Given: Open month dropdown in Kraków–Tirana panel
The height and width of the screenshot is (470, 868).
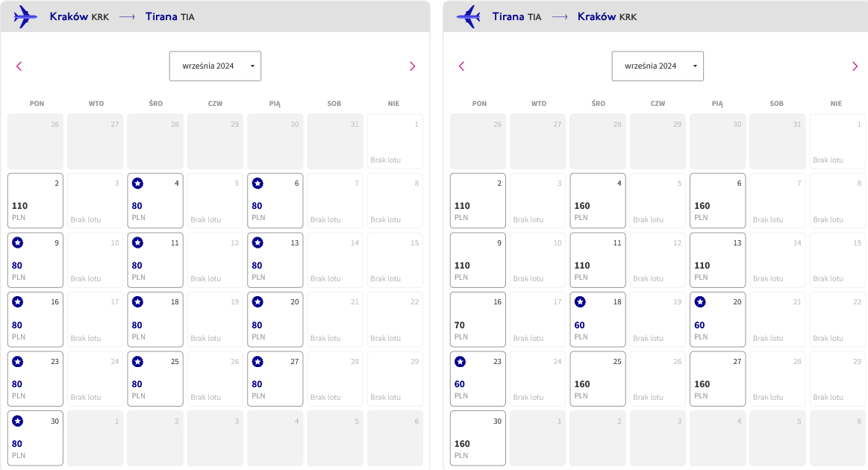Looking at the screenshot, I should point(216,66).
